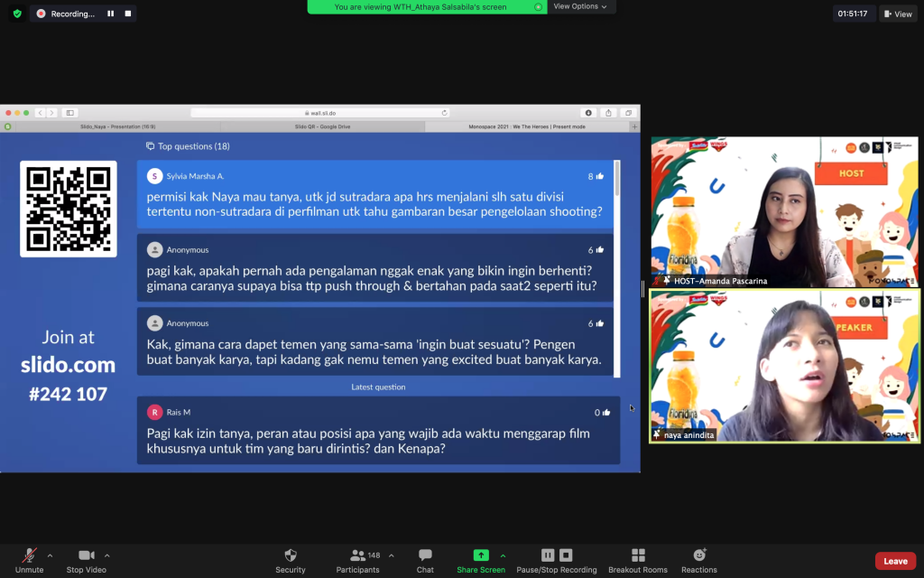Expand View Options dropdown
This screenshot has width=924, height=578.
pyautogui.click(x=580, y=6)
